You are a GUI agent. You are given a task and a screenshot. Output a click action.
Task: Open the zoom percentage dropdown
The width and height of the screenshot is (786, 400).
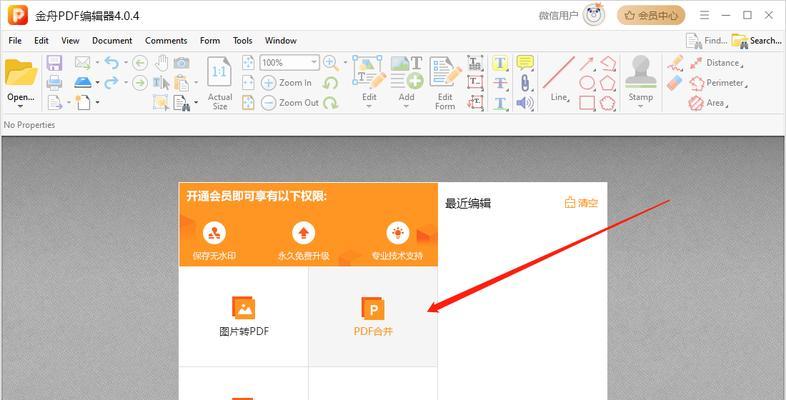click(314, 63)
